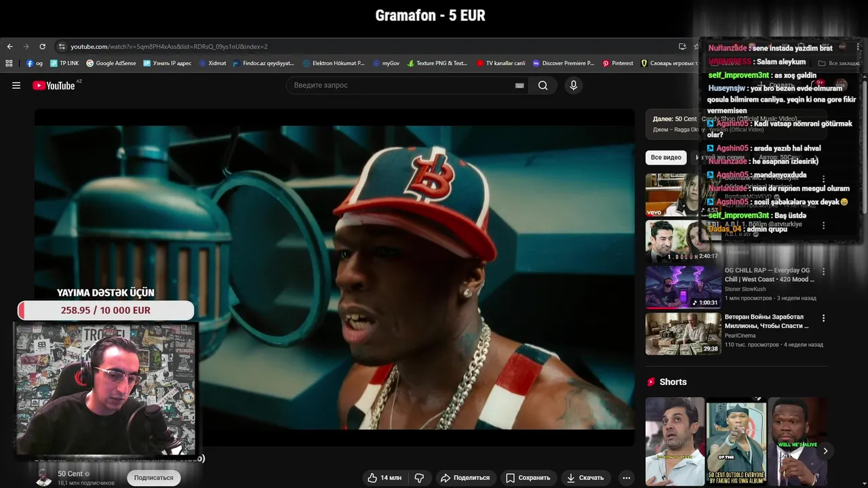This screenshot has width=868, height=488.
Task: Reload the YouTube page
Action: [x=42, y=47]
